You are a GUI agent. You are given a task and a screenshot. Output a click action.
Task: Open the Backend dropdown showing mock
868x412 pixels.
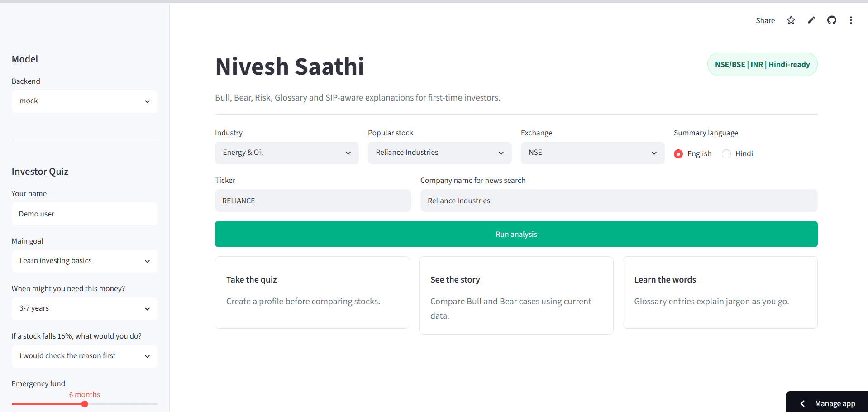[x=85, y=101]
